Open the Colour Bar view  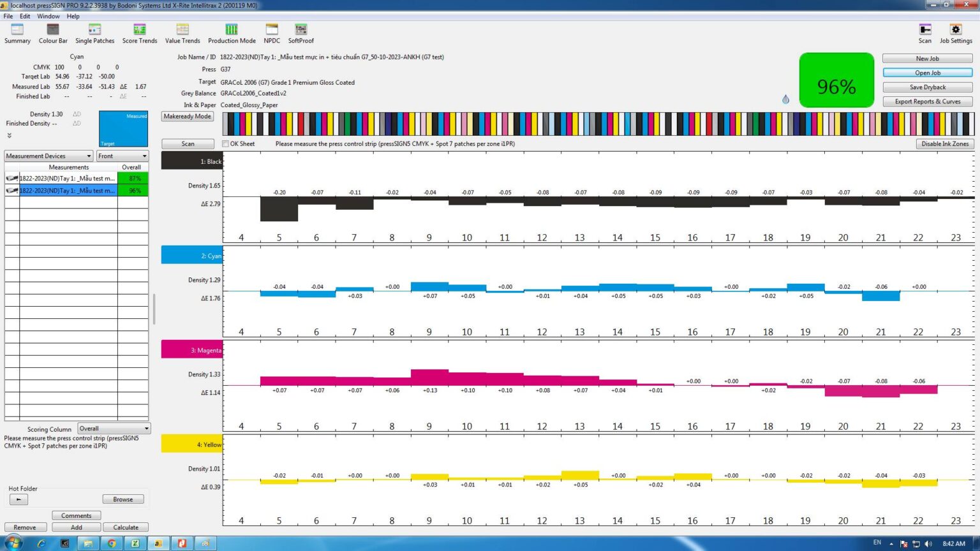click(53, 34)
